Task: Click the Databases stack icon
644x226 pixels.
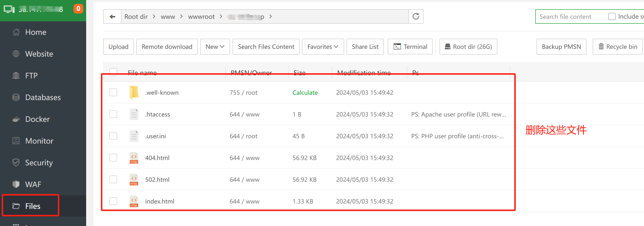Action: [x=16, y=97]
